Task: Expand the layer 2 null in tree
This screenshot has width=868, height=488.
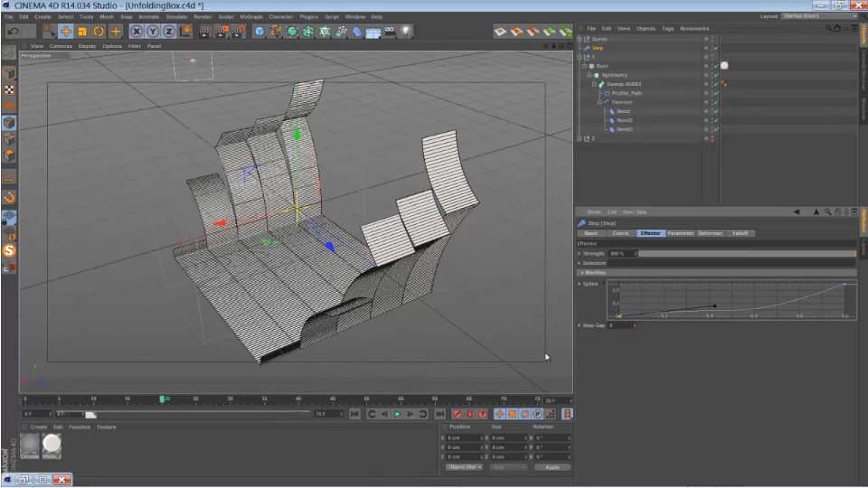Action: 580,138
